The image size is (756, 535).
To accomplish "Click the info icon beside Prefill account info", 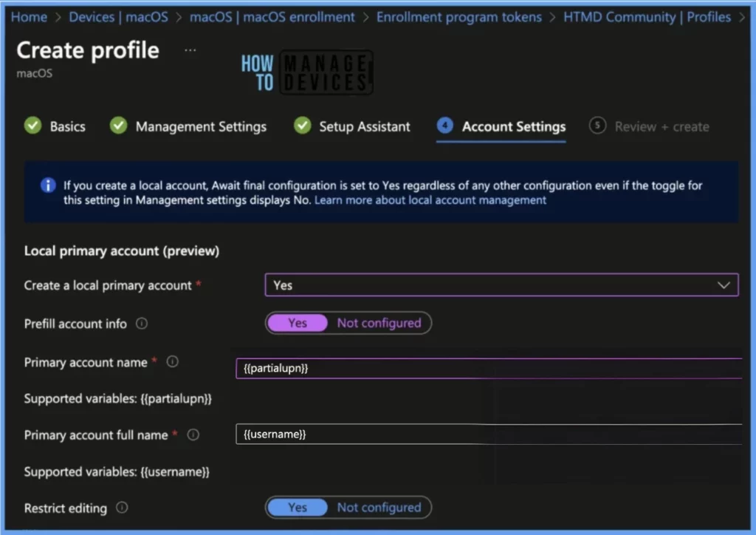I will point(142,324).
